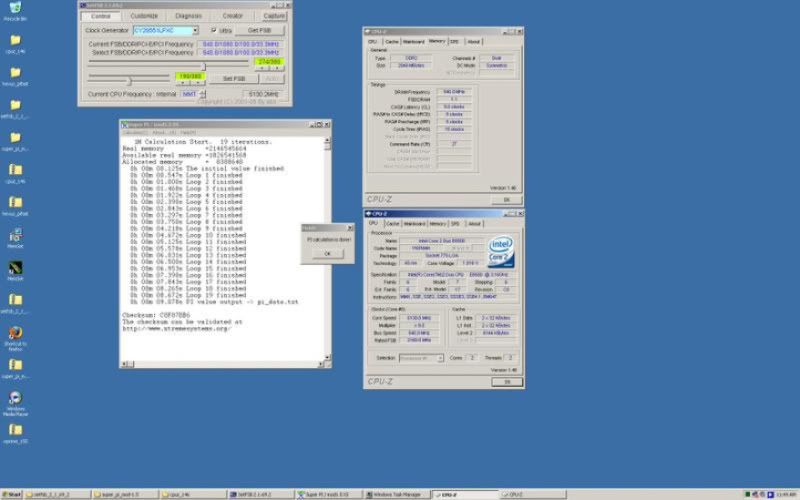Click the right arrow under the 274/380 value
800x500 pixels.
[x=277, y=68]
